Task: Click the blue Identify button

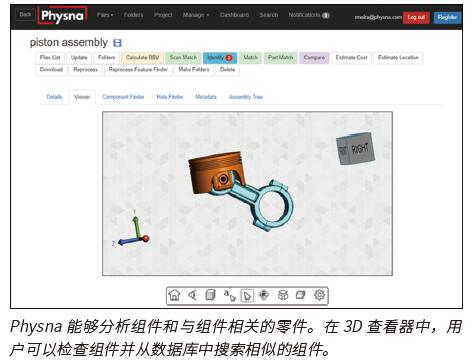Action: pos(220,57)
